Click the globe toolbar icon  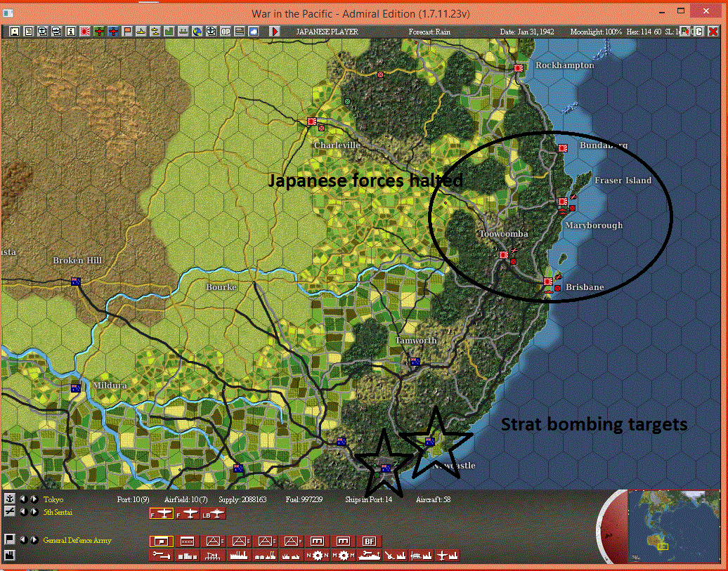197,32
